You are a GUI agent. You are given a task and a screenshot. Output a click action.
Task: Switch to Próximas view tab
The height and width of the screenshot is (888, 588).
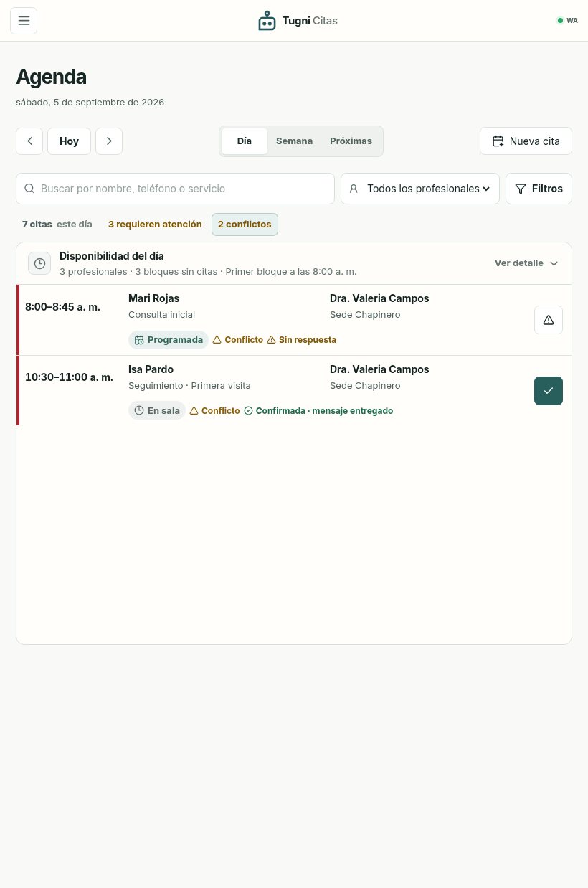[351, 141]
